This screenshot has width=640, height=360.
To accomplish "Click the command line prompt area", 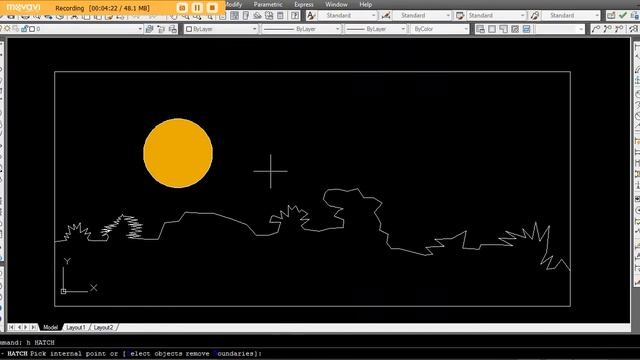I will tap(320, 354).
